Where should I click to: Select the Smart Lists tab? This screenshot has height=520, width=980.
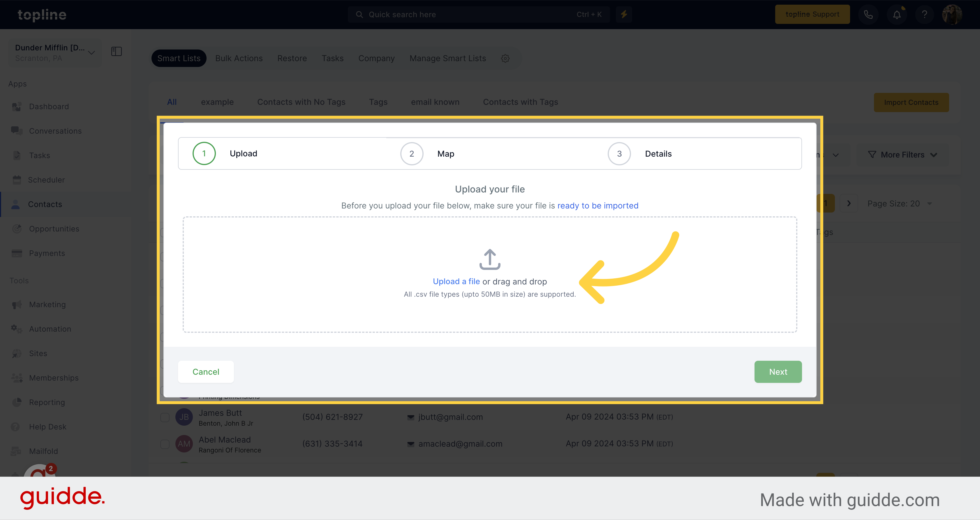tap(179, 58)
